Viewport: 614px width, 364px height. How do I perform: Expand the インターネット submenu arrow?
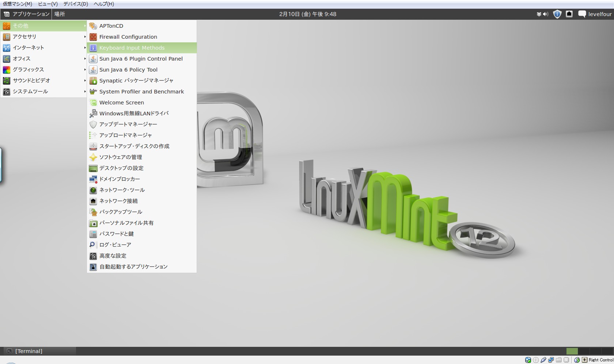(85, 48)
